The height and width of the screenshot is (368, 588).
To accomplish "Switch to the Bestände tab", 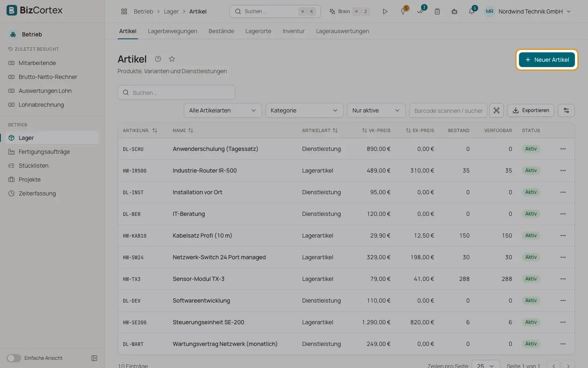I will coord(221,31).
